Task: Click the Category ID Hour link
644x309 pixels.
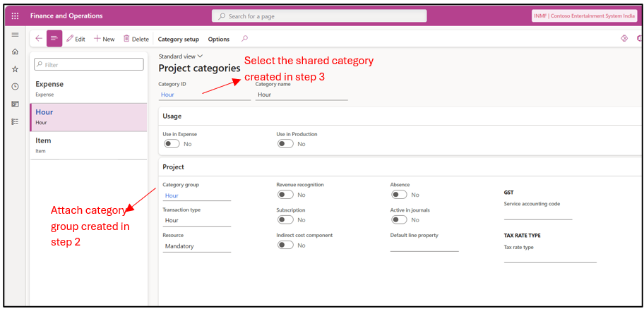Action: tap(167, 95)
